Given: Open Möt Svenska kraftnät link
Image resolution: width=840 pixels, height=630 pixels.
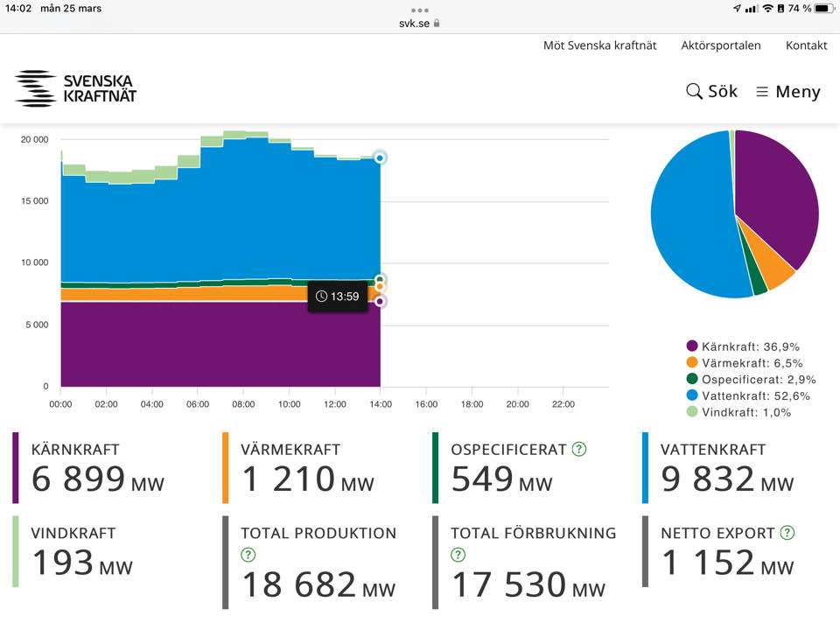Looking at the screenshot, I should click(599, 45).
